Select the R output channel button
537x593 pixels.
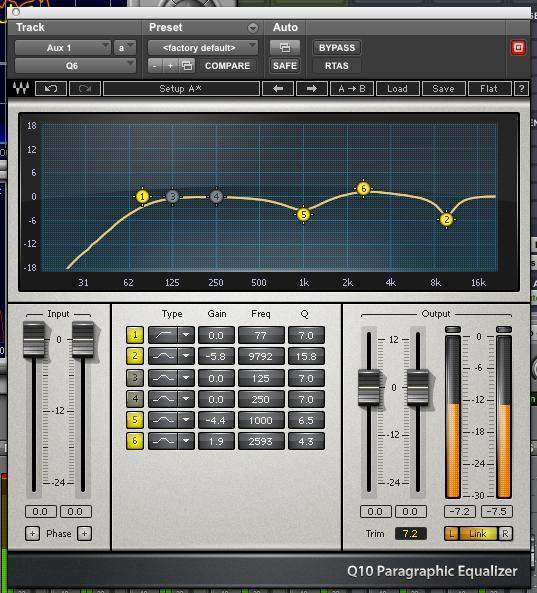(x=505, y=534)
